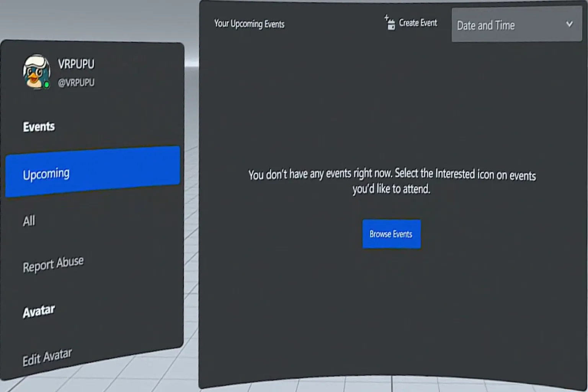Click the Avatar section header
Image resolution: width=588 pixels, height=392 pixels.
tap(39, 311)
